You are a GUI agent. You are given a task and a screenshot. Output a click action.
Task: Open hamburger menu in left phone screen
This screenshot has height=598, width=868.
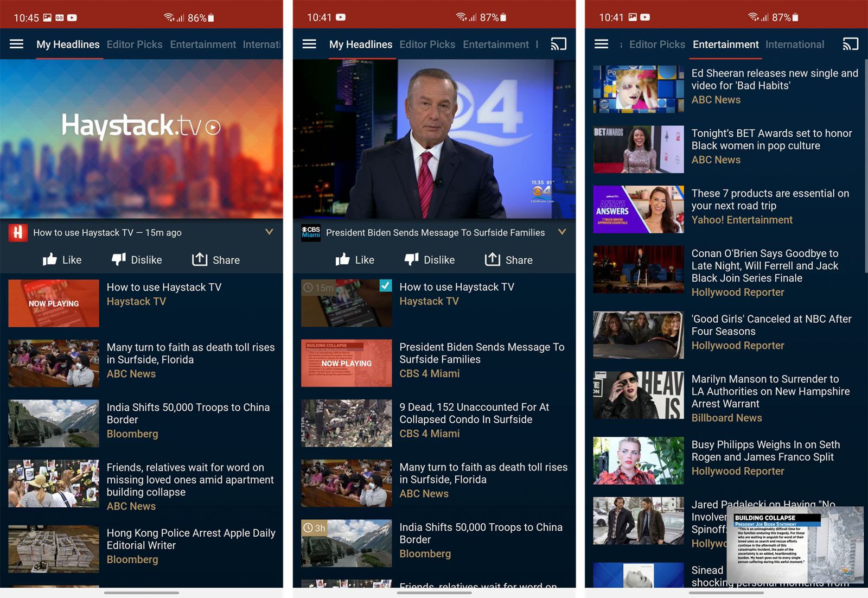(x=16, y=44)
